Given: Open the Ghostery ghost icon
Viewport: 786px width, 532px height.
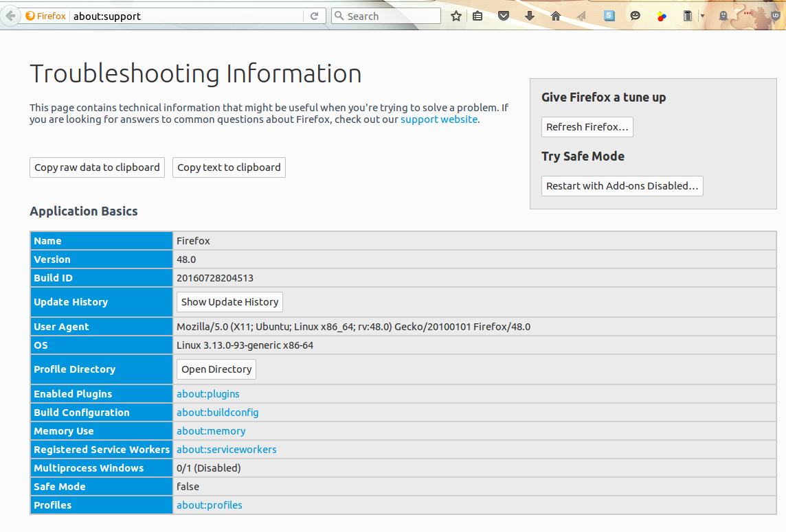Looking at the screenshot, I should pyautogui.click(x=723, y=16).
